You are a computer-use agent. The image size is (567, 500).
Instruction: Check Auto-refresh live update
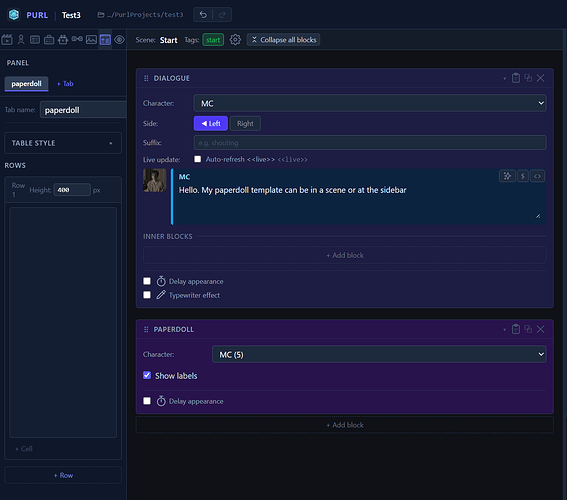pos(197,159)
